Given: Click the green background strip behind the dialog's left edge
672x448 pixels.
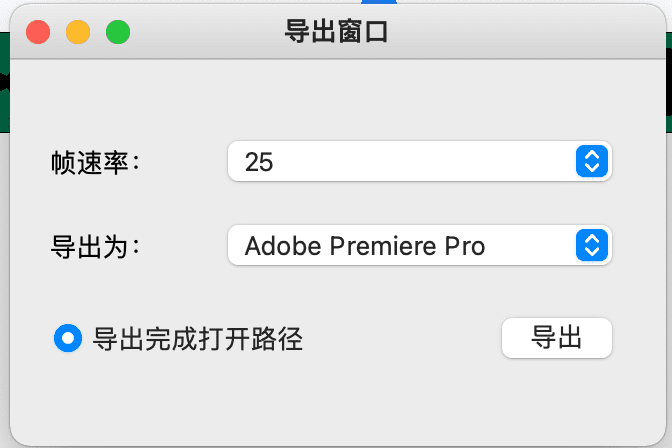Looking at the screenshot, I should pyautogui.click(x=5, y=82).
